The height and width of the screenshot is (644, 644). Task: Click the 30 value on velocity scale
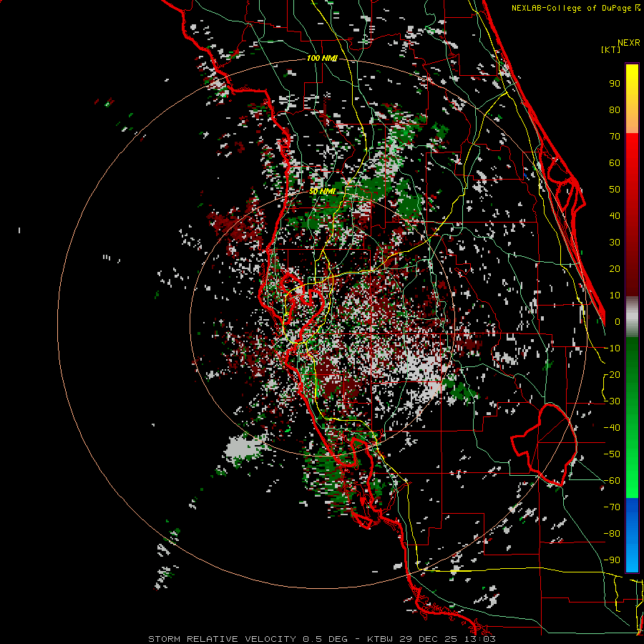(x=615, y=243)
